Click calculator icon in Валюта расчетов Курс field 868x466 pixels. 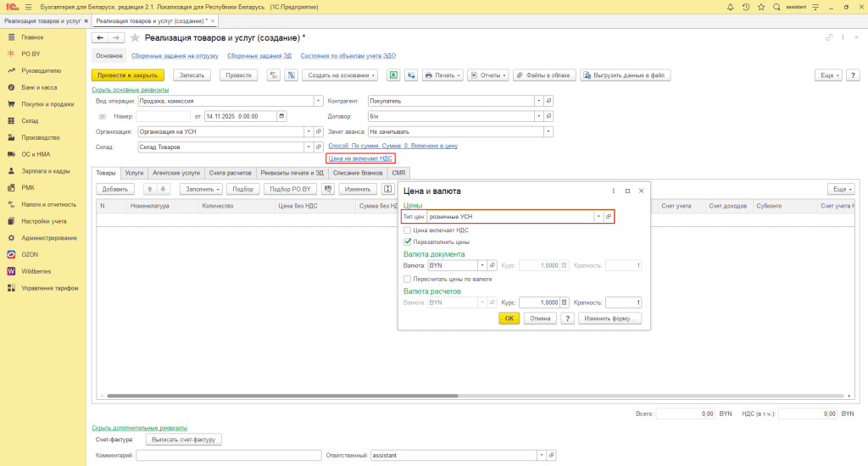565,302
